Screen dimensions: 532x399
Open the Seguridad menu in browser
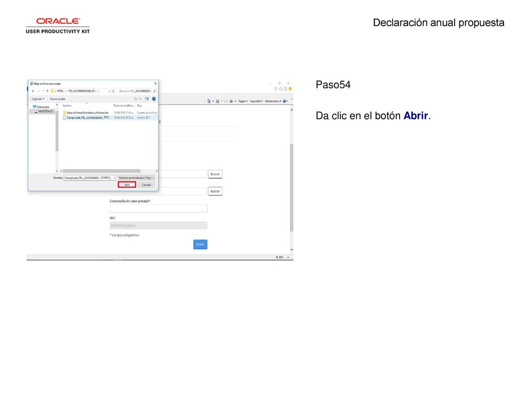click(x=256, y=101)
